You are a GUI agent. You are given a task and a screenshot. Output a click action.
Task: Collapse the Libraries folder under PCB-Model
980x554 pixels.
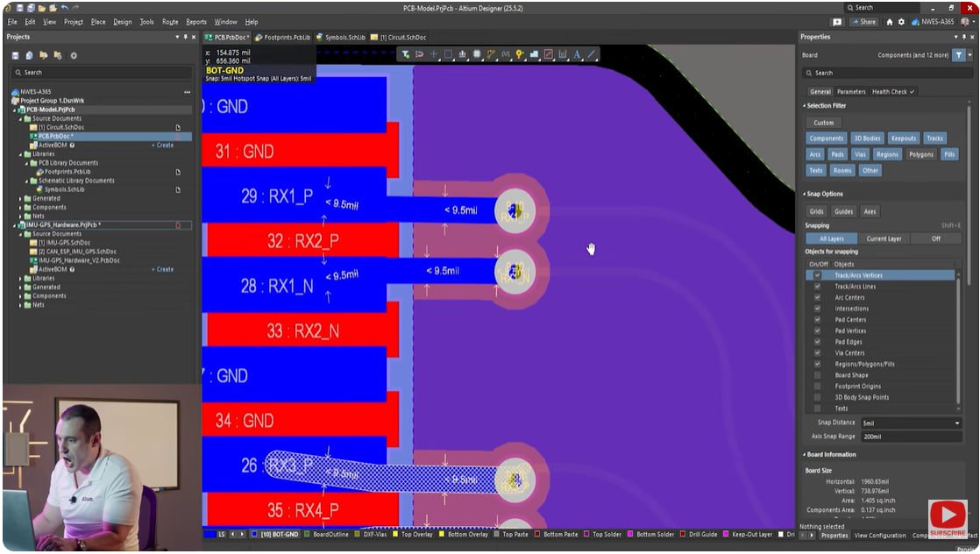pos(21,153)
